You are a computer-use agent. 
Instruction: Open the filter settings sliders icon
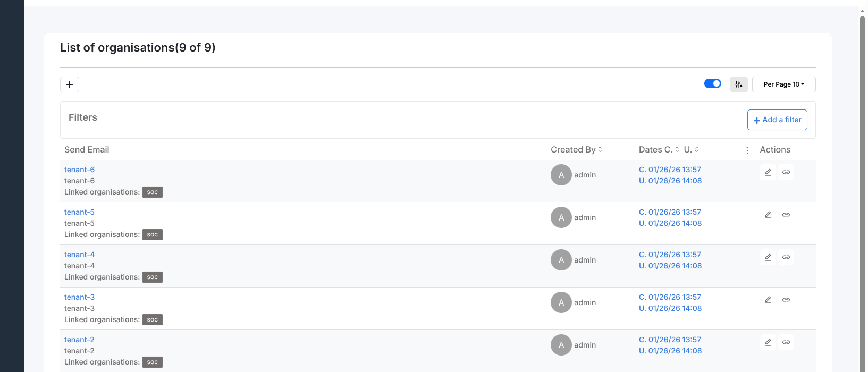pyautogui.click(x=739, y=84)
